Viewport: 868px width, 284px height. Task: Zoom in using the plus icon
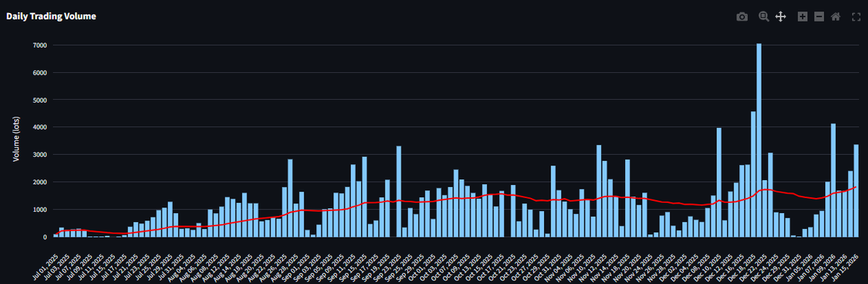802,17
